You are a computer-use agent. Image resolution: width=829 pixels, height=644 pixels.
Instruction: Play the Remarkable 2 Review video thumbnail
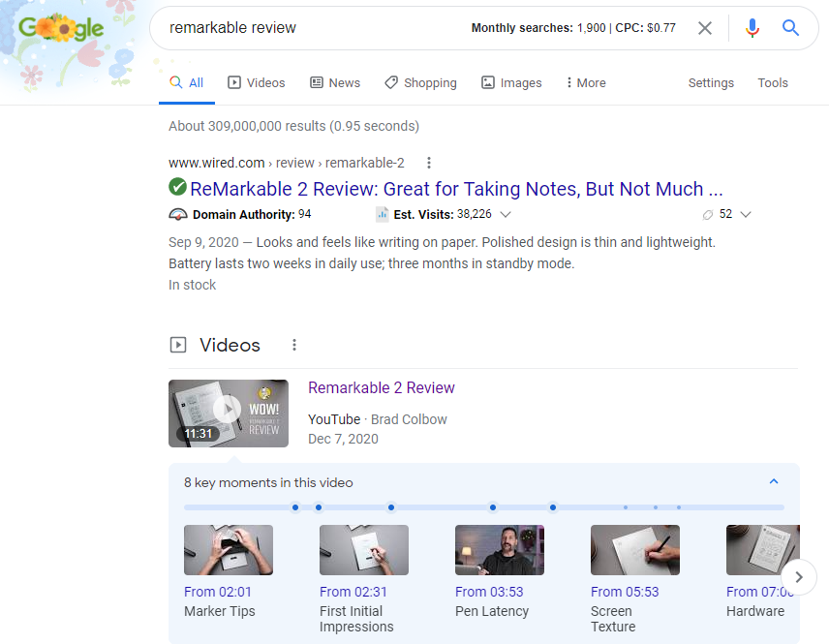tap(229, 414)
